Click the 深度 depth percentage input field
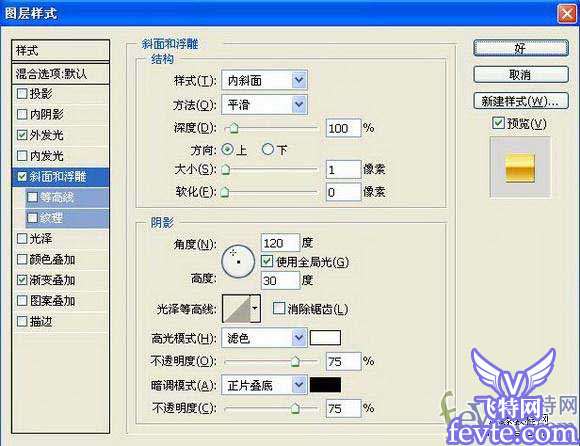580x446 pixels. tap(343, 128)
